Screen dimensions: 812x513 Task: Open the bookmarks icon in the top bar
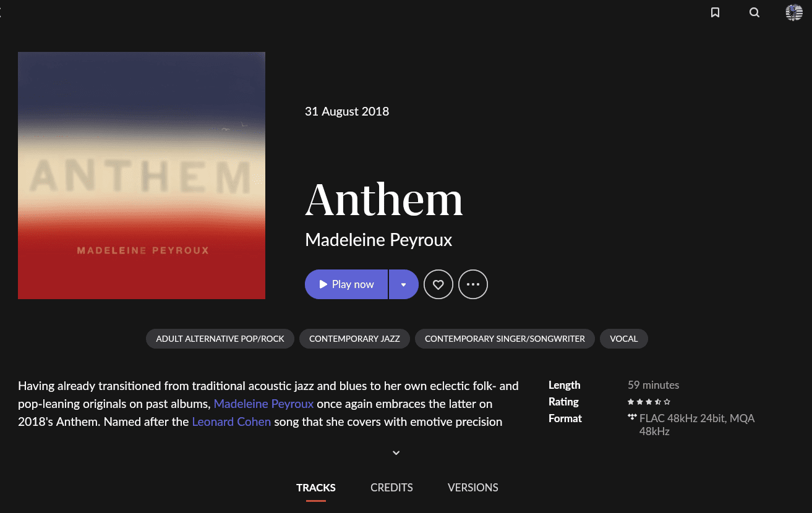click(x=715, y=12)
